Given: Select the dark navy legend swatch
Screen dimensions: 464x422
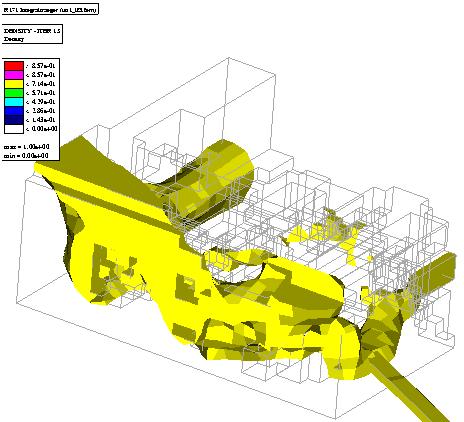Looking at the screenshot, I should tap(14, 120).
